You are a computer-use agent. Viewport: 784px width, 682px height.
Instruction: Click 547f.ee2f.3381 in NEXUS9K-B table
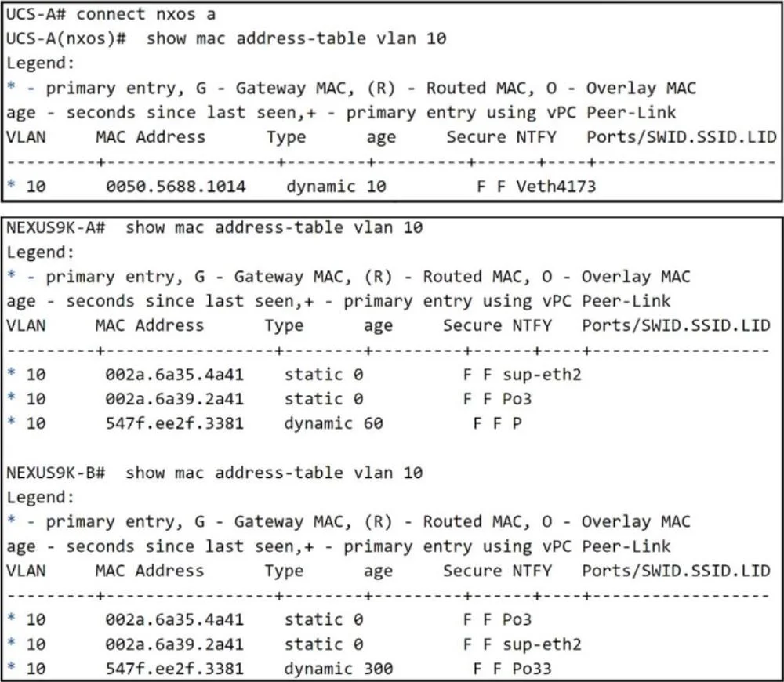point(174,669)
